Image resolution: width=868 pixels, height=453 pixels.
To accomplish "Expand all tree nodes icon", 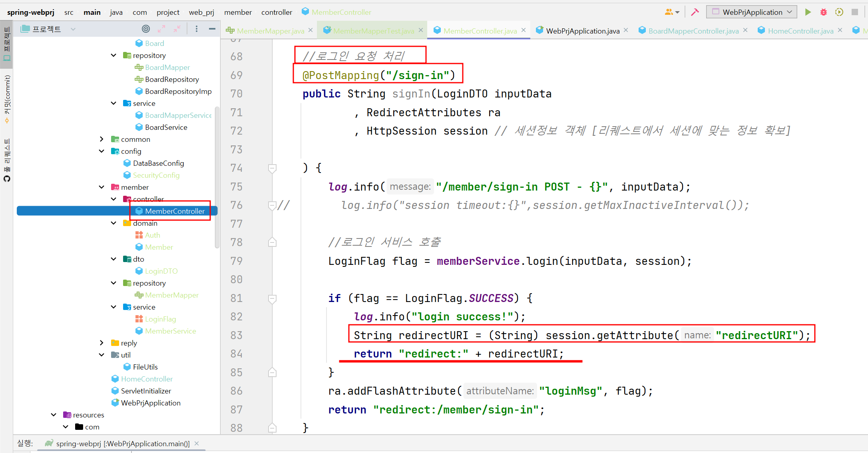I will [161, 29].
